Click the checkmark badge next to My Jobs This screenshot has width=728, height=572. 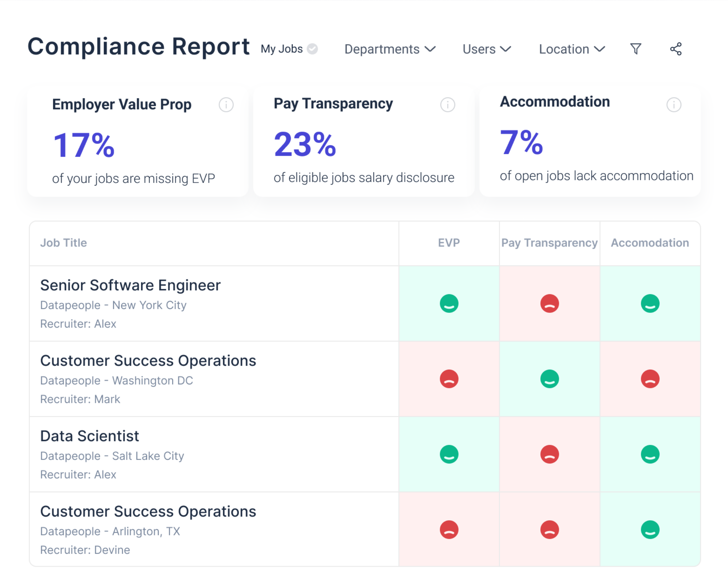[x=312, y=48]
